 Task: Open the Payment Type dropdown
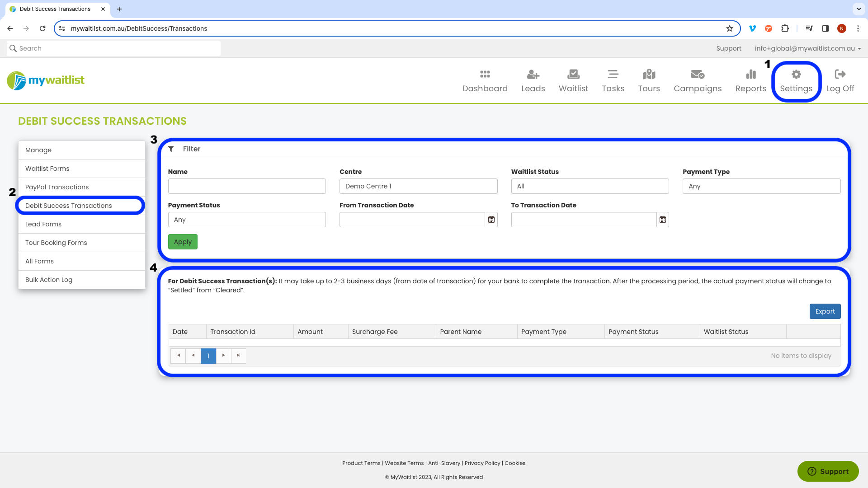(x=761, y=186)
